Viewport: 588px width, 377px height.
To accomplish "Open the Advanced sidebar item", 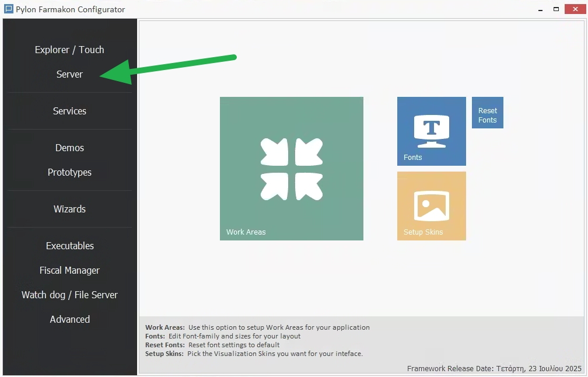I will point(69,319).
